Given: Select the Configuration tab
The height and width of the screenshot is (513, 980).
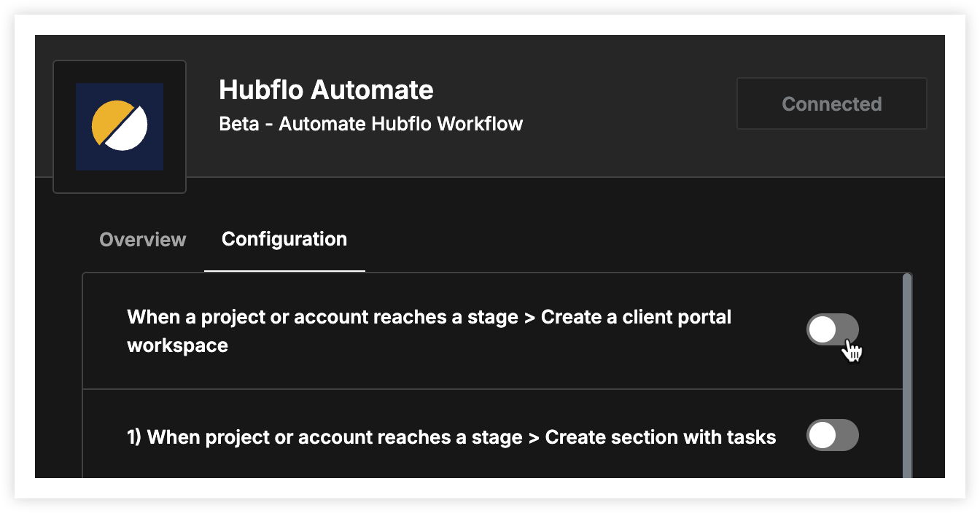Looking at the screenshot, I should point(284,239).
